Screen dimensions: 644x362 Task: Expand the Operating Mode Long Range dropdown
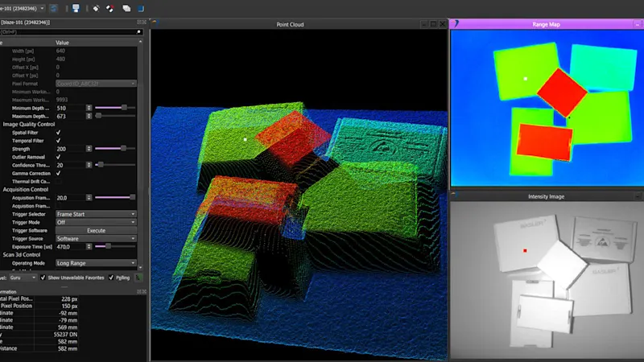point(95,262)
